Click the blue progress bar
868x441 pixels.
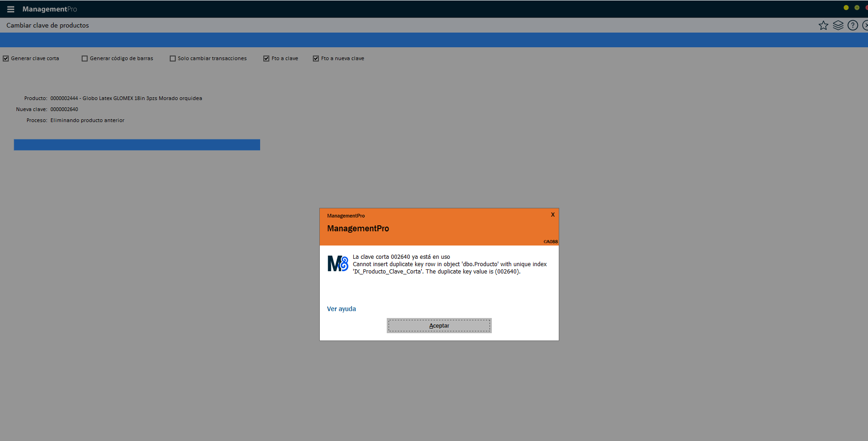tap(137, 145)
